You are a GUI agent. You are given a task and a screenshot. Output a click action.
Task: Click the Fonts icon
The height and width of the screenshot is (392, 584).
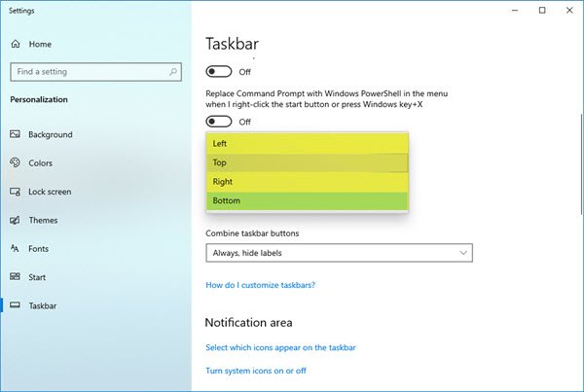15,248
